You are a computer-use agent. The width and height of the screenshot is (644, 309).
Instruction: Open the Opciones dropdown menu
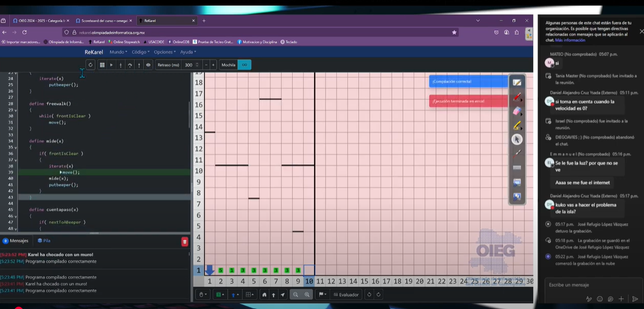point(164,52)
